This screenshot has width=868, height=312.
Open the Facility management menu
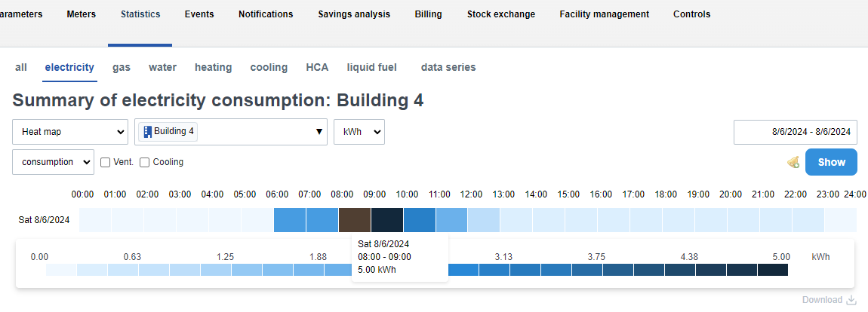point(604,14)
